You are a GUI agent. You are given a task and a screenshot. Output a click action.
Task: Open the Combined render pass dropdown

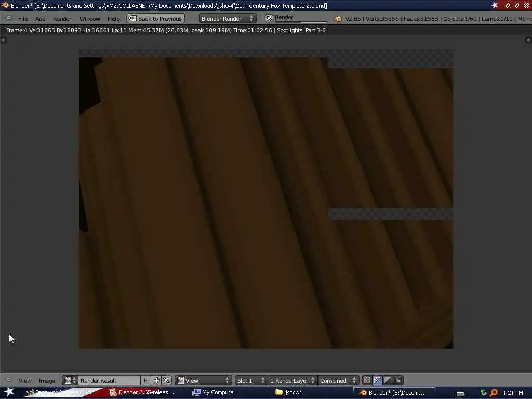(338, 380)
